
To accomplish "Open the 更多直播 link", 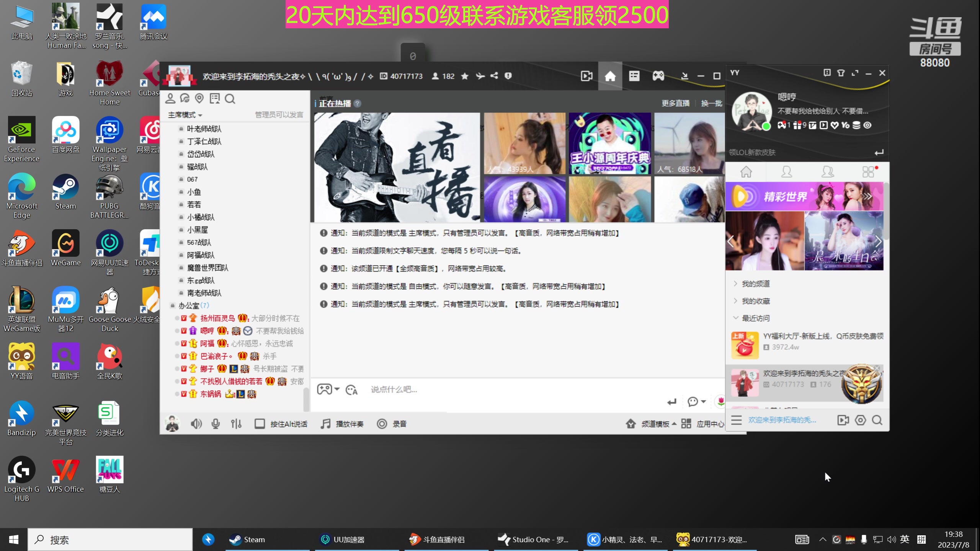I will pos(675,103).
